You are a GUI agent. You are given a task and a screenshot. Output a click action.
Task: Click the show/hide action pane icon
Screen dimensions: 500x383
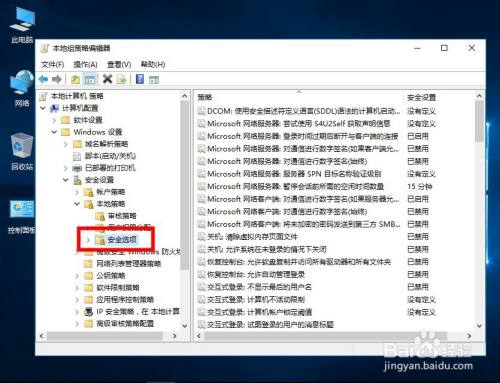[154, 80]
